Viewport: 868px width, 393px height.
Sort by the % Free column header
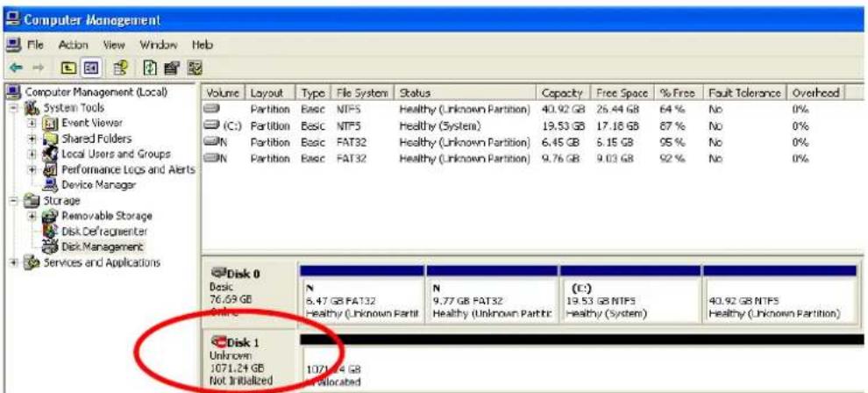coord(678,93)
